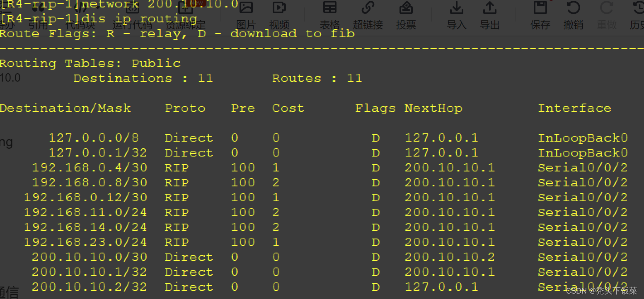Select destination 192.168.0.4/30
The height and width of the screenshot is (299, 644).
point(90,168)
